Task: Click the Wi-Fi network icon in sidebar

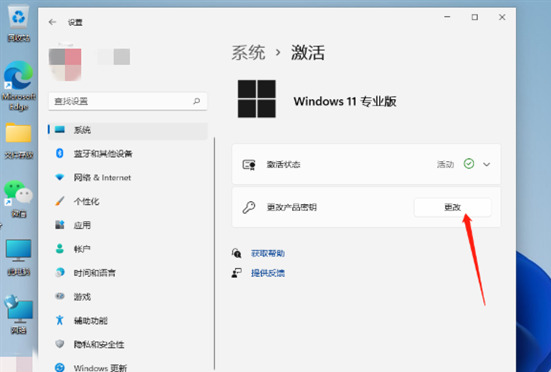Action: [60, 177]
